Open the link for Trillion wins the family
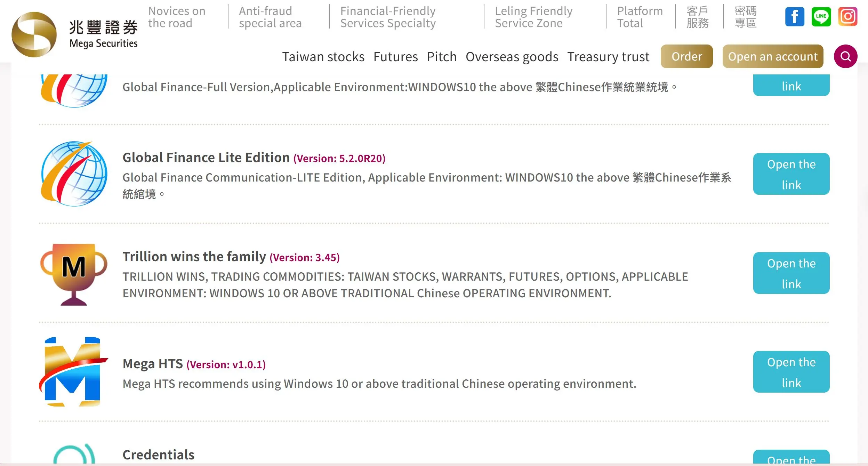Viewport: 868px width, 466px height. click(x=791, y=273)
